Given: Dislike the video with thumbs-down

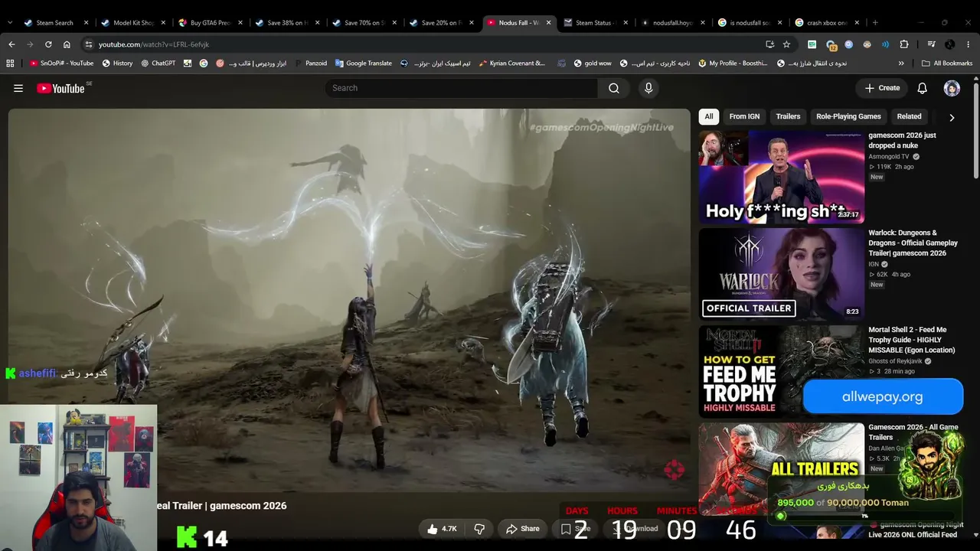Looking at the screenshot, I should point(479,529).
